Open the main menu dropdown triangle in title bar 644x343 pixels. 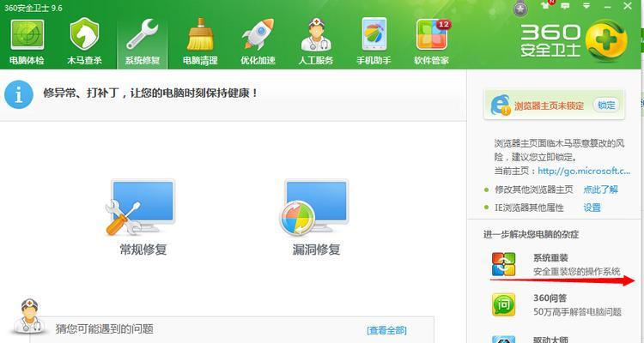click(x=586, y=6)
